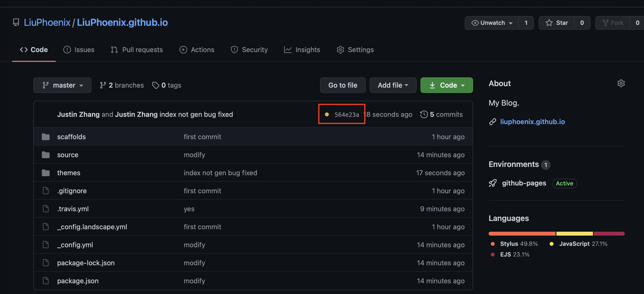Click the yellow pending status dot
Screen dimensions: 644x294
327,114
